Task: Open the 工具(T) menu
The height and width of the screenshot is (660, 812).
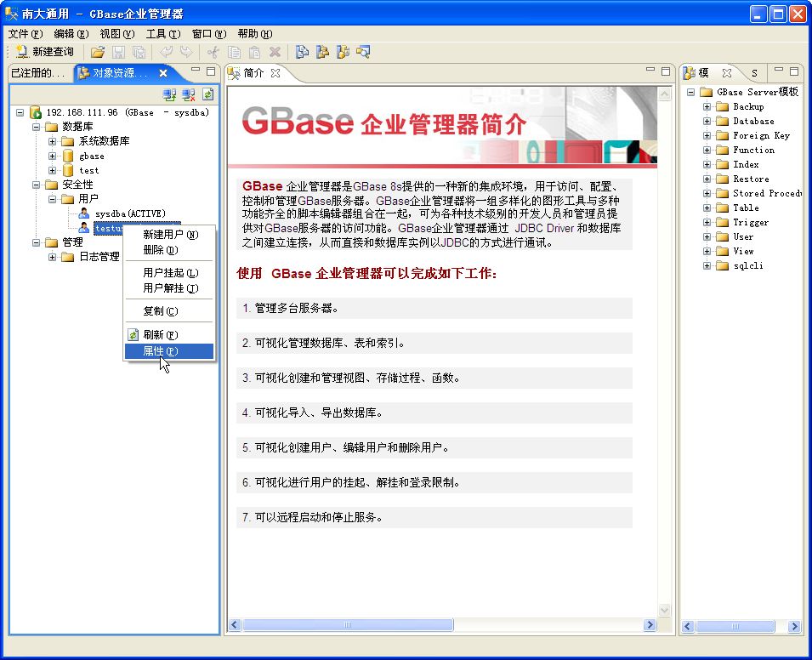Action: coord(163,34)
